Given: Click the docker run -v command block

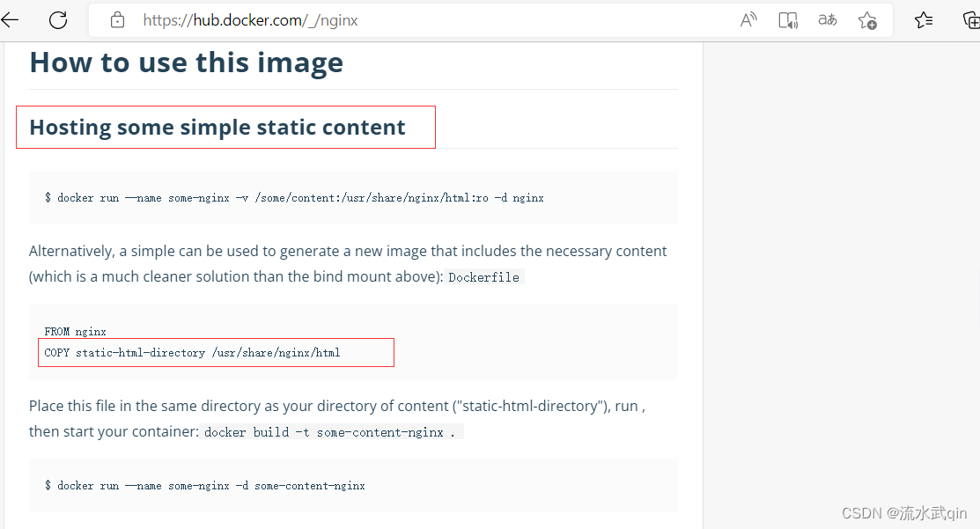Looking at the screenshot, I should pos(353,197).
